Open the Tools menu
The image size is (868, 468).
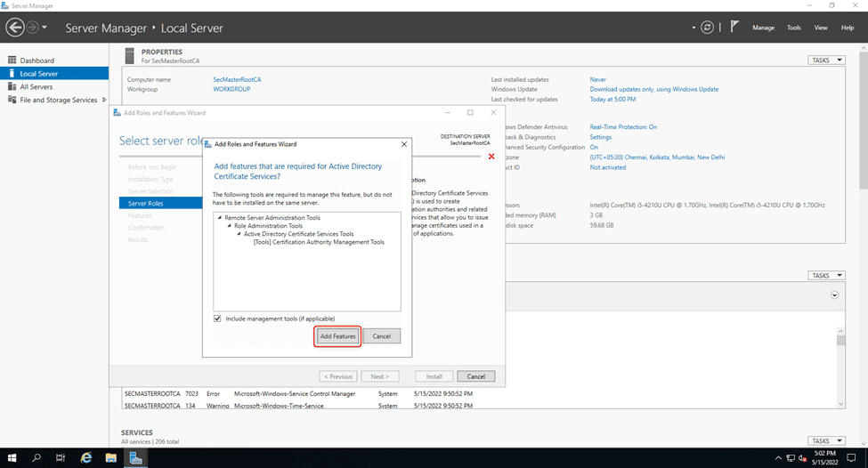[794, 28]
